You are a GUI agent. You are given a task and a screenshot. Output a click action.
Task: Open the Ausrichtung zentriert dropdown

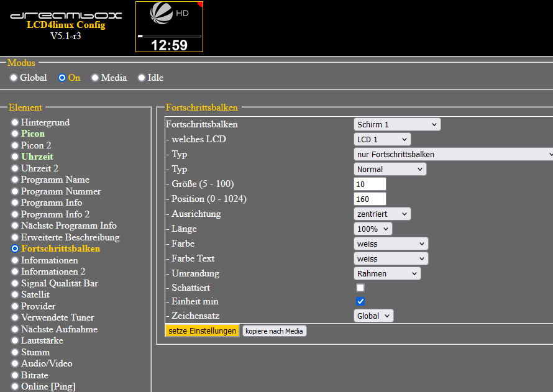coord(382,214)
